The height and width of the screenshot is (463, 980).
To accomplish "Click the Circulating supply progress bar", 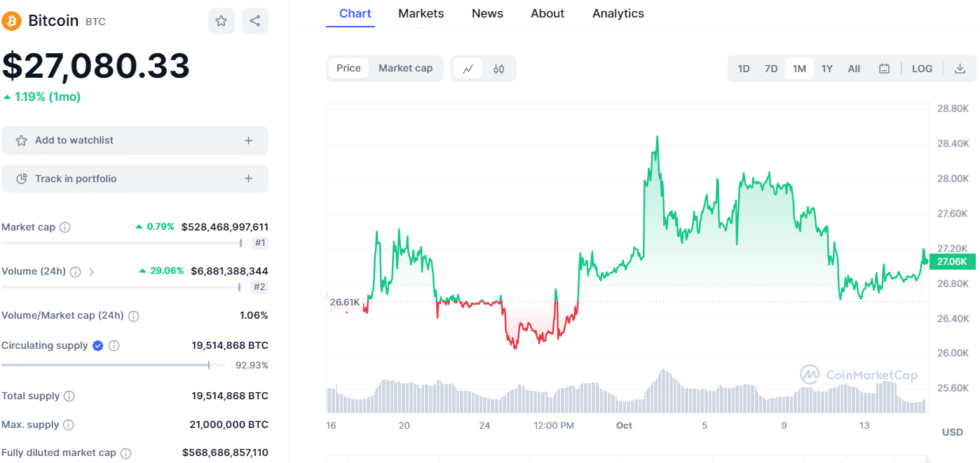I will tap(114, 365).
